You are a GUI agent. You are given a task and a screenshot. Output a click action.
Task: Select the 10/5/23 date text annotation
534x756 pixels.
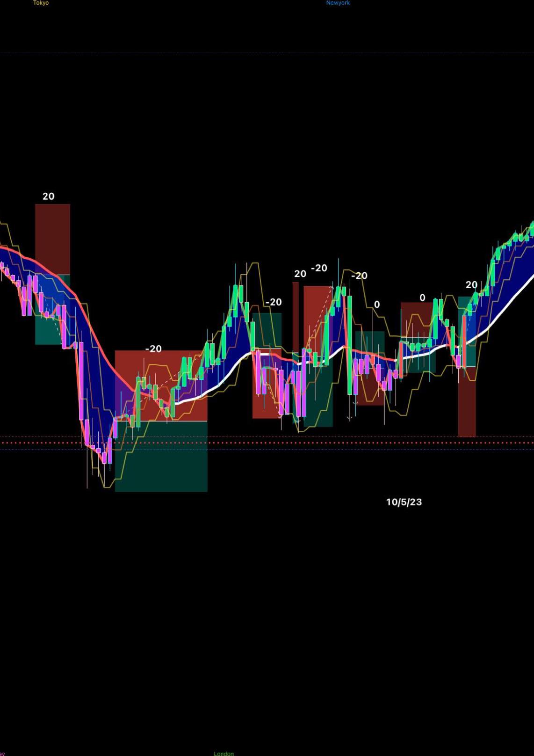click(x=404, y=502)
